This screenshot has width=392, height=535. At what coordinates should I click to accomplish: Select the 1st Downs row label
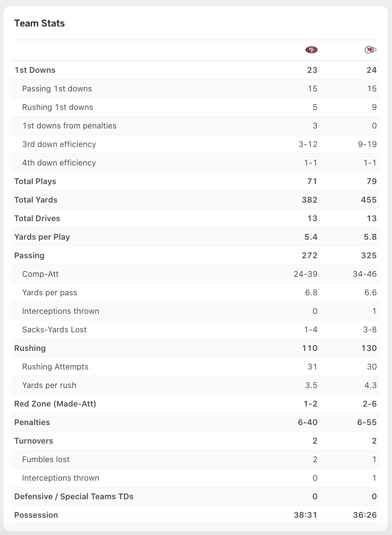coord(35,70)
